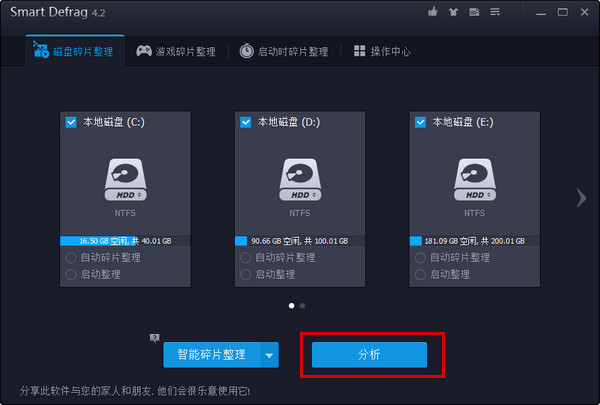Minimize the Smart Defrag window
Screen dimensions: 600x405
tap(541, 13)
